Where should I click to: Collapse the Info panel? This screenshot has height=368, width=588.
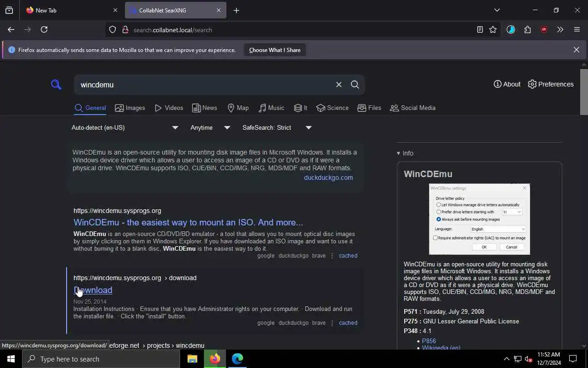[x=405, y=153]
